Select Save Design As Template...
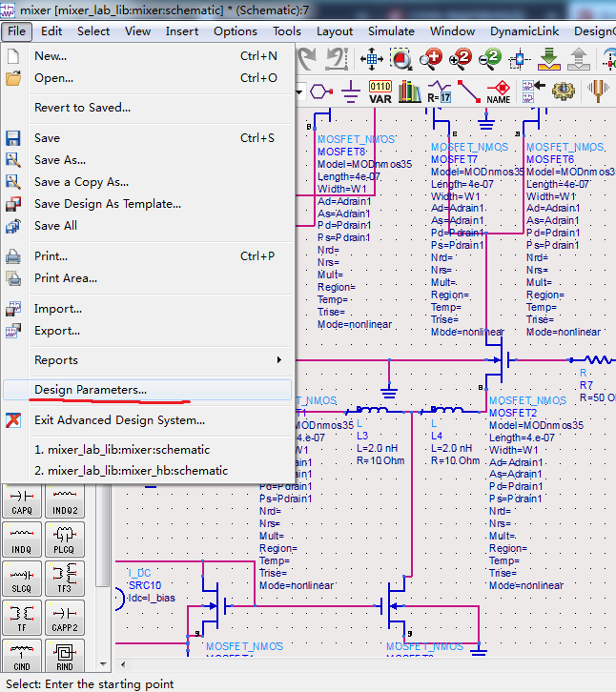Screen dimensions: 616x692 (147, 203)
